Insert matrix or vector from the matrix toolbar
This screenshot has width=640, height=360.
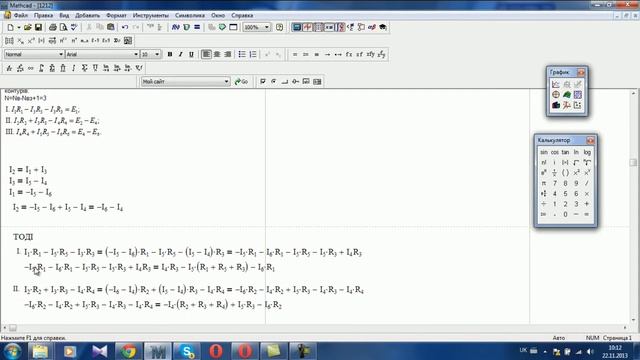pyautogui.click(x=9, y=41)
